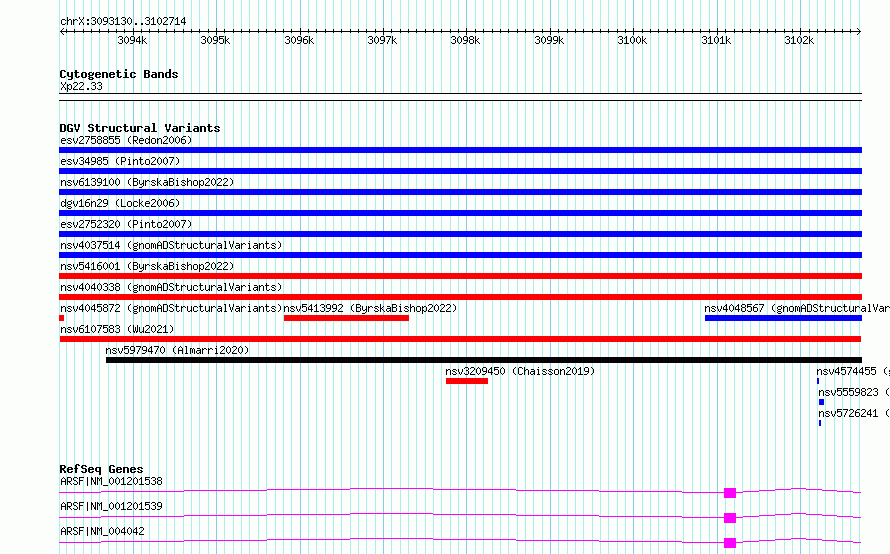Open ARSF|NM_001201538 transcript label

coord(111,481)
